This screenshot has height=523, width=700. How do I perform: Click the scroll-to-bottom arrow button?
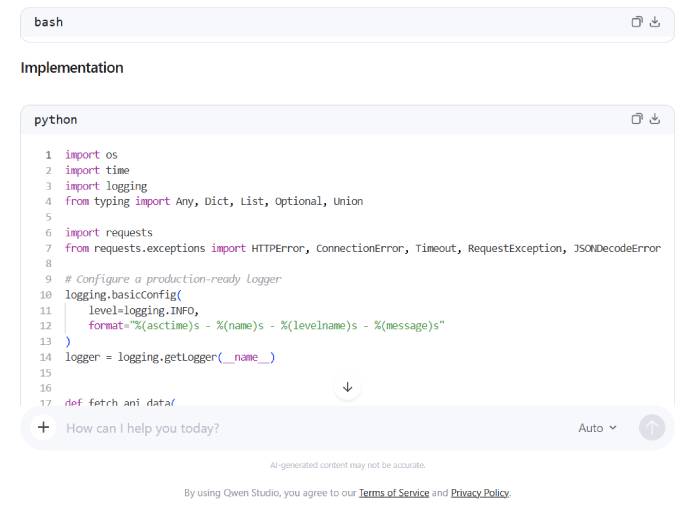(x=347, y=387)
